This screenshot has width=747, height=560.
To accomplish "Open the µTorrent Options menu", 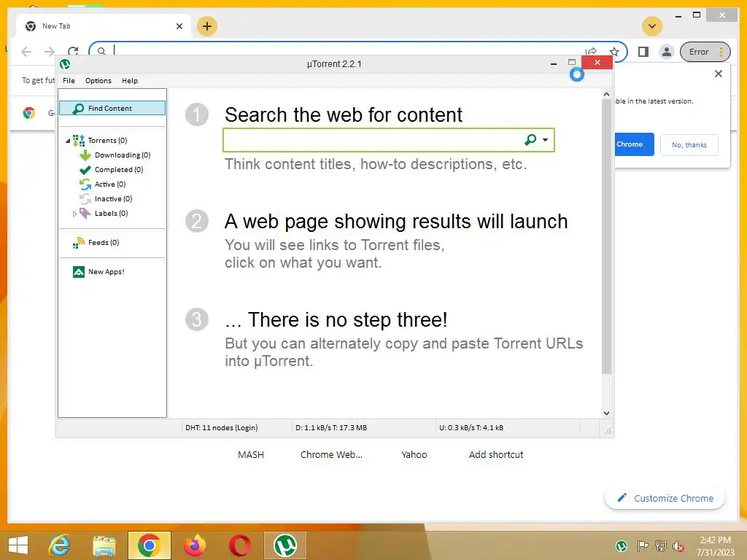I will click(98, 80).
